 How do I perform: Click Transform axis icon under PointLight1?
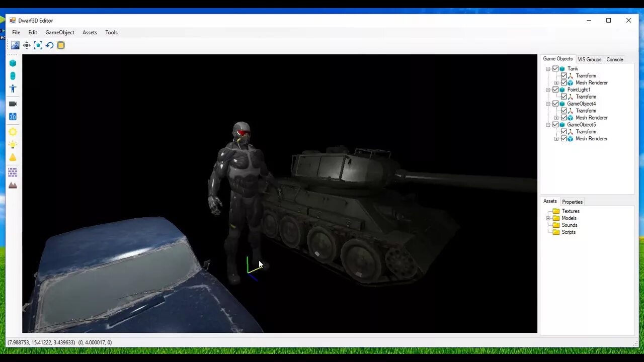click(571, 97)
